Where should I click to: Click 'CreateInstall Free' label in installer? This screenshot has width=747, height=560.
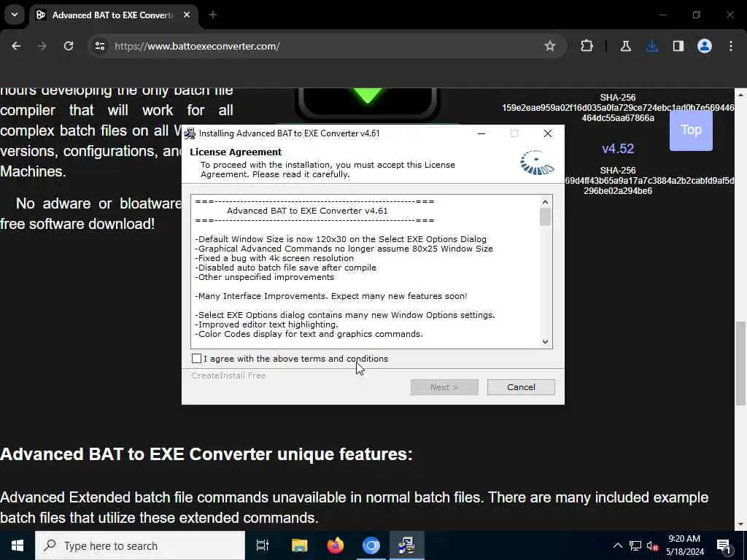[228, 376]
